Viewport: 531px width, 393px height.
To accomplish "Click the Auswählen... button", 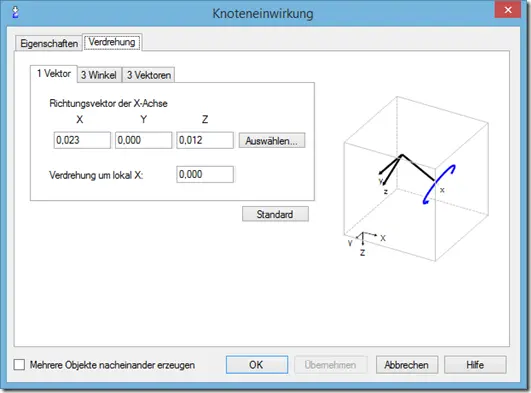I will pyautogui.click(x=272, y=141).
